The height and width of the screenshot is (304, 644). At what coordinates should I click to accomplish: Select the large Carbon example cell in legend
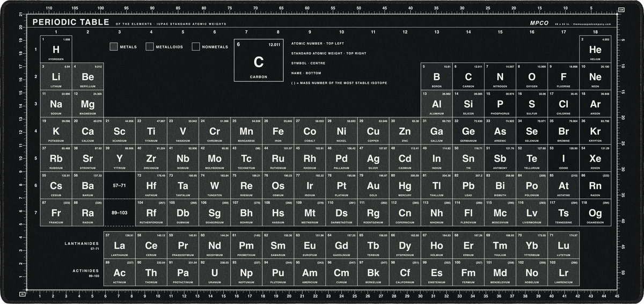258,60
